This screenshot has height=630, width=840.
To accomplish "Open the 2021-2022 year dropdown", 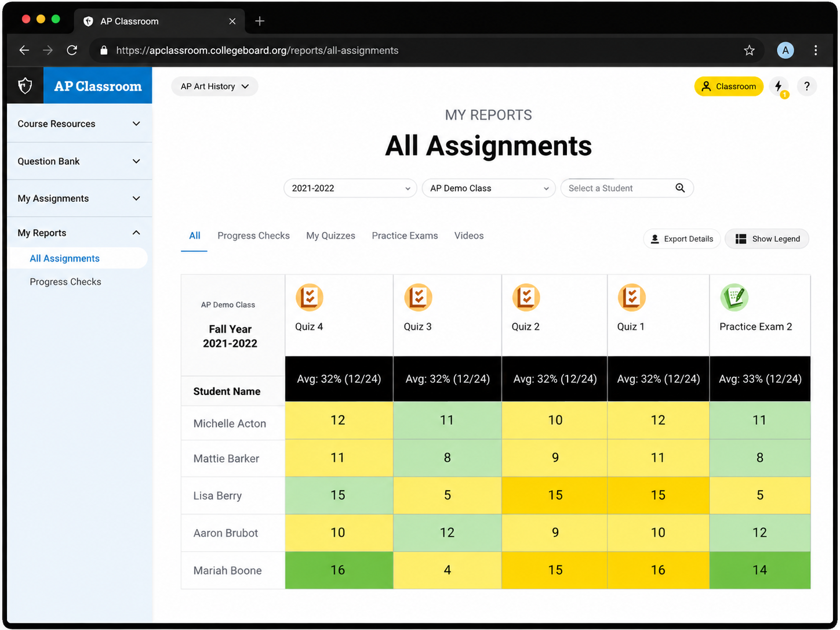I will 350,188.
